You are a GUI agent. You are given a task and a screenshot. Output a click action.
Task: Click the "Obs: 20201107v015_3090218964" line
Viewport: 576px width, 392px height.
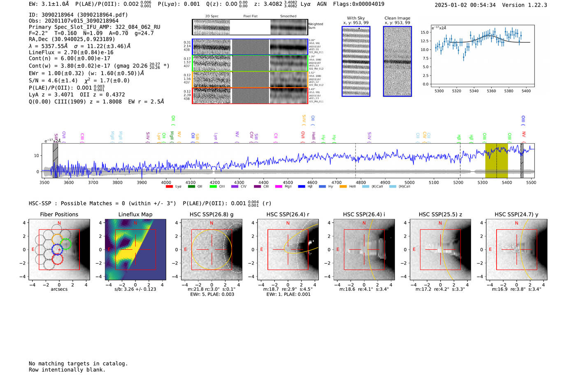pyautogui.click(x=74, y=21)
